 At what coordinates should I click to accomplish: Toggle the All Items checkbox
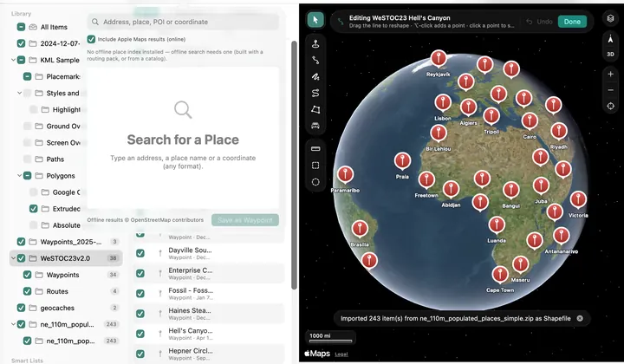click(x=21, y=27)
